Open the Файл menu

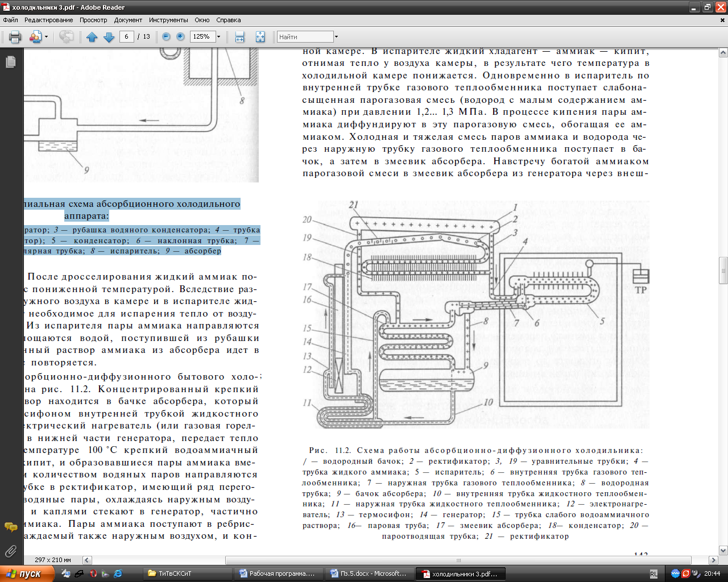point(10,20)
